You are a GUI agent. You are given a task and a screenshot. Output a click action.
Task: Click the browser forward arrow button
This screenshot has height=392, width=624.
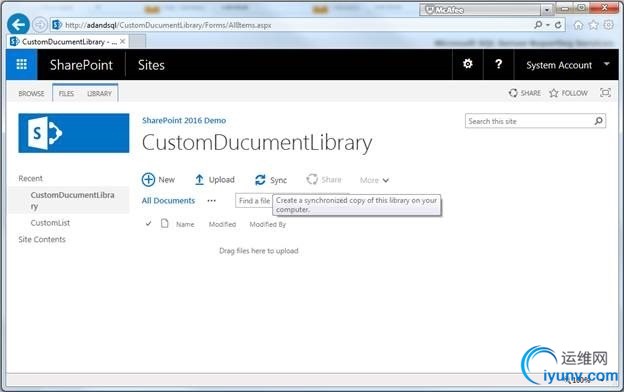coord(39,25)
